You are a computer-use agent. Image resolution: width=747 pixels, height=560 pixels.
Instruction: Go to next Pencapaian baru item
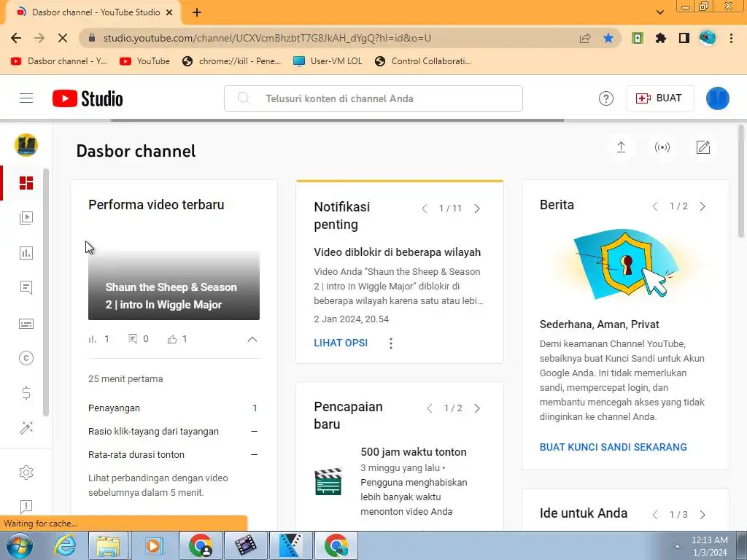477,408
